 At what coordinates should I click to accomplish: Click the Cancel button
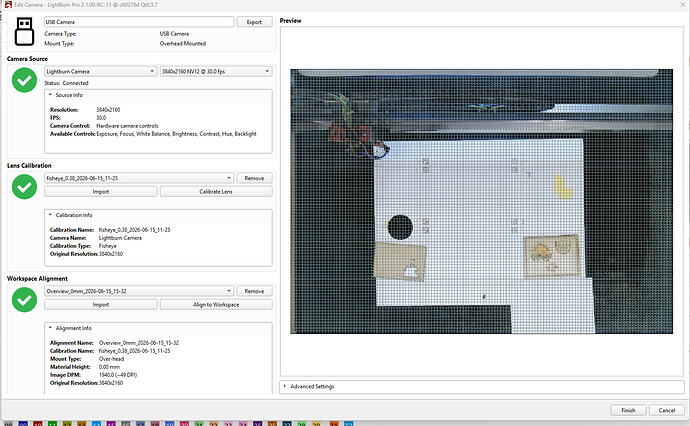pyautogui.click(x=666, y=410)
